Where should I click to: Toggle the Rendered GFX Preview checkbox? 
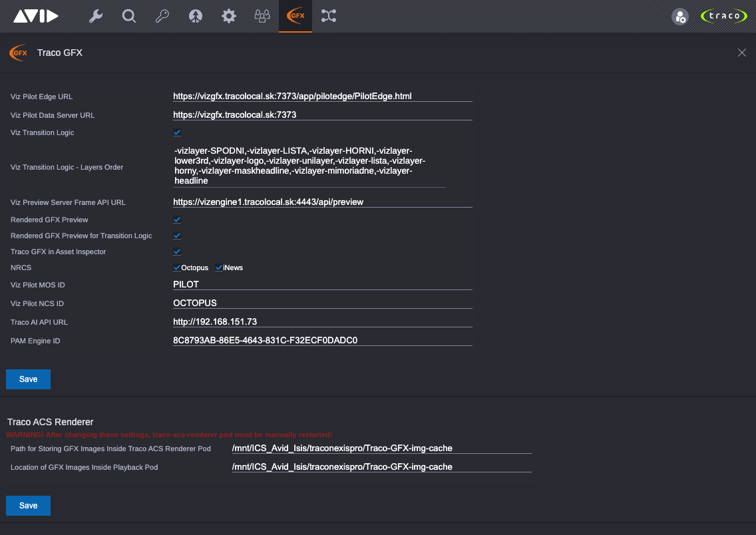pos(177,220)
